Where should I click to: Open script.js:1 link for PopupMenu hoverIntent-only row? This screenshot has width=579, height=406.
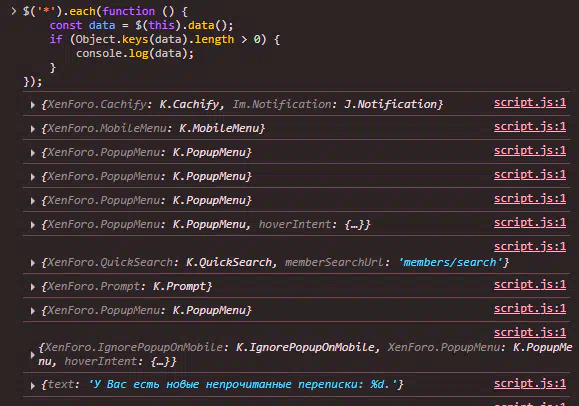pos(530,223)
